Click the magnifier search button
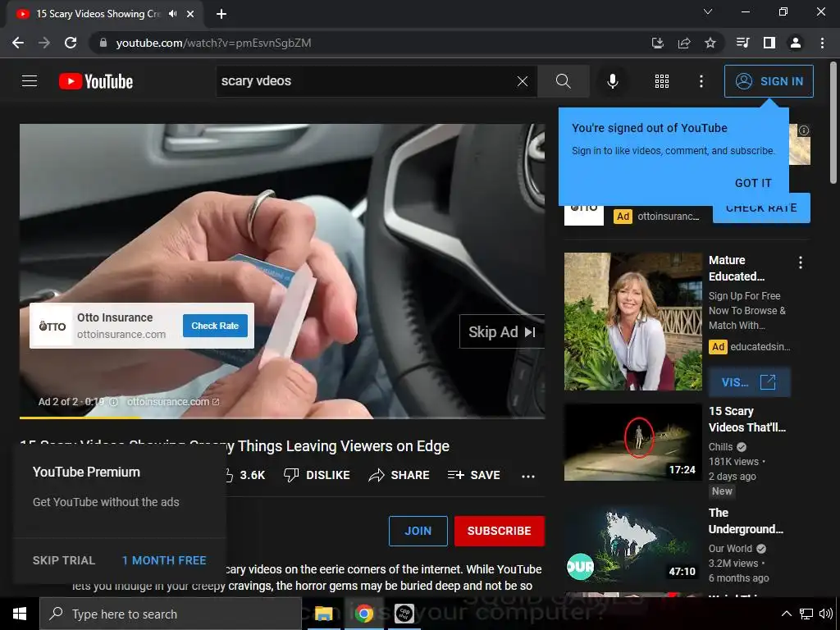840x630 pixels. click(563, 81)
